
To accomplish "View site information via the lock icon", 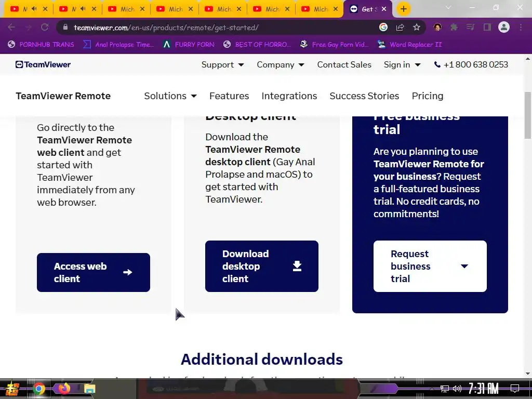I will (65, 28).
